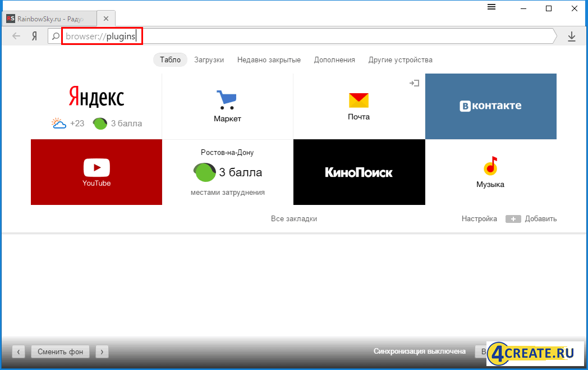Open the hamburger browser menu
The image size is (588, 370).
tap(491, 7)
